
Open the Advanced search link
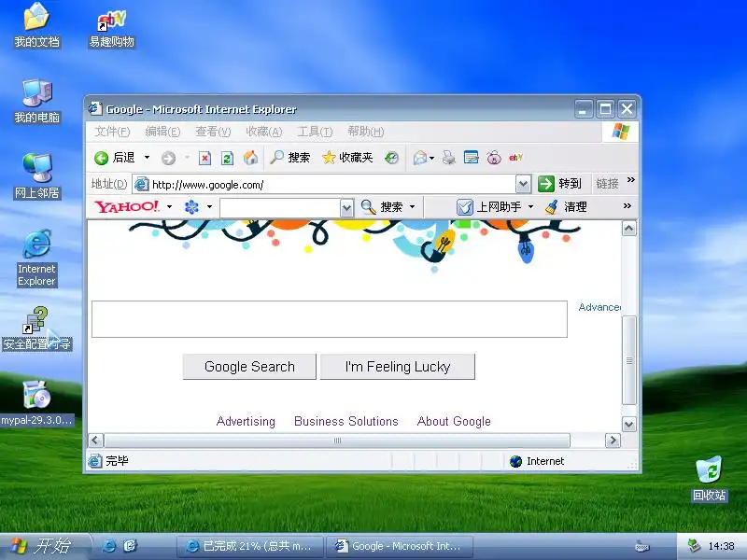tap(599, 307)
